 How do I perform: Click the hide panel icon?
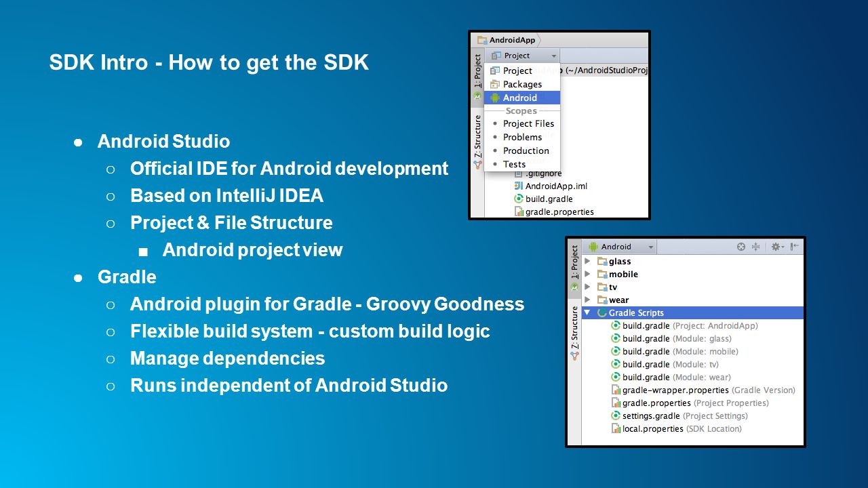pos(795,247)
